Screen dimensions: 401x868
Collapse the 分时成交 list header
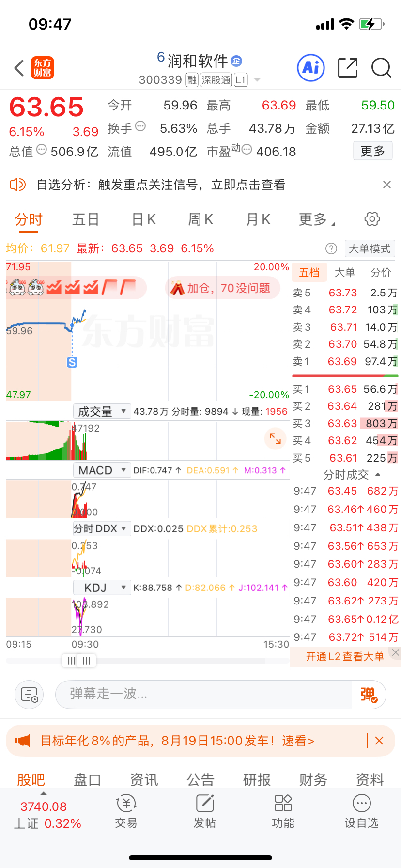coord(352,475)
